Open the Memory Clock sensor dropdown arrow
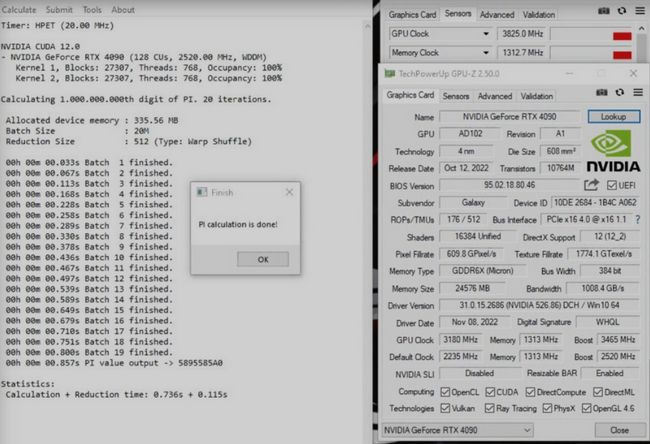The height and width of the screenshot is (444, 650). [486, 53]
